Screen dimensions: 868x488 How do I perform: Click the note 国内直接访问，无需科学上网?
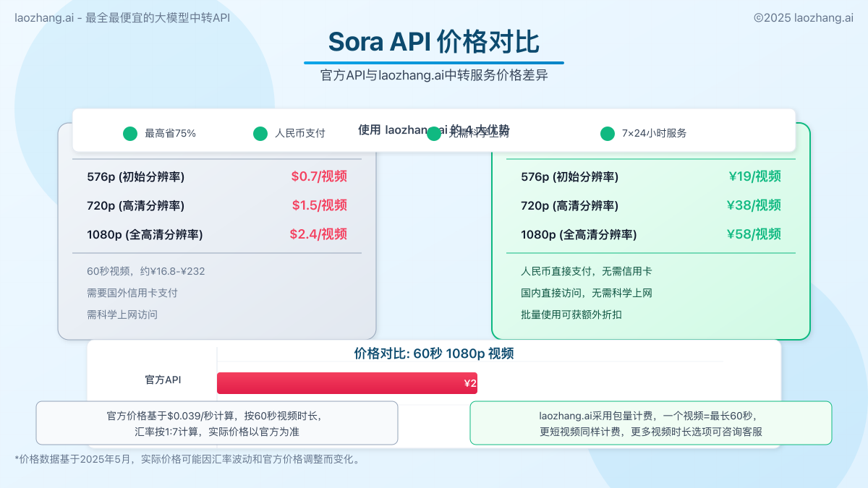click(x=587, y=293)
